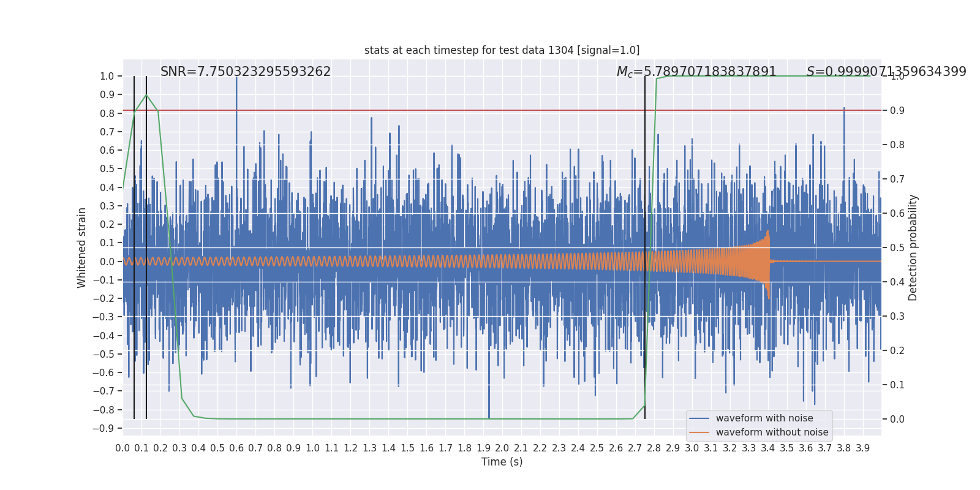Click the 'Whitened strain' y-axis label

coord(81,247)
